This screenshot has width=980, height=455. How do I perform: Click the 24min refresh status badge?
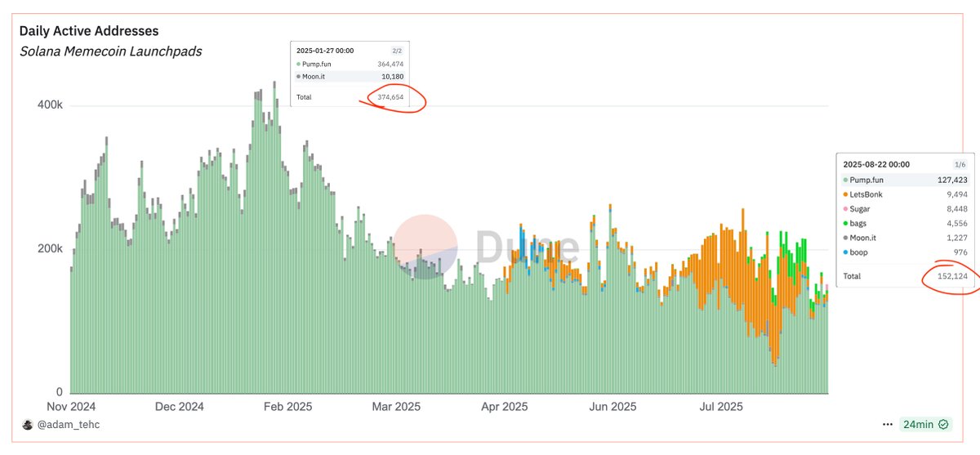pos(926,425)
